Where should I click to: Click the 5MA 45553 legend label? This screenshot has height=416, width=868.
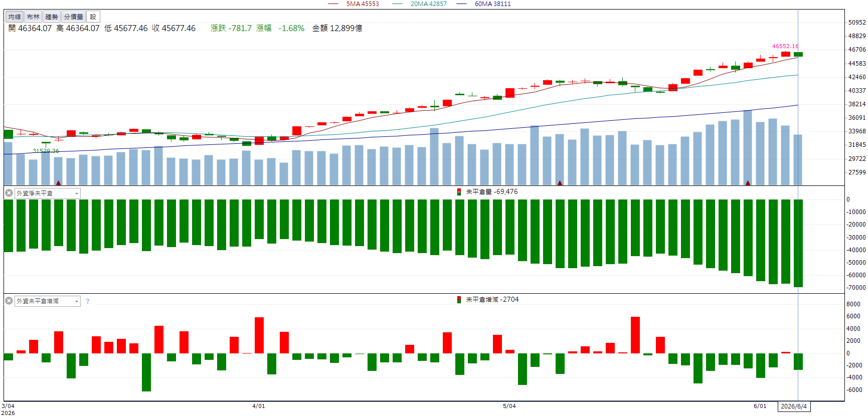coord(363,4)
